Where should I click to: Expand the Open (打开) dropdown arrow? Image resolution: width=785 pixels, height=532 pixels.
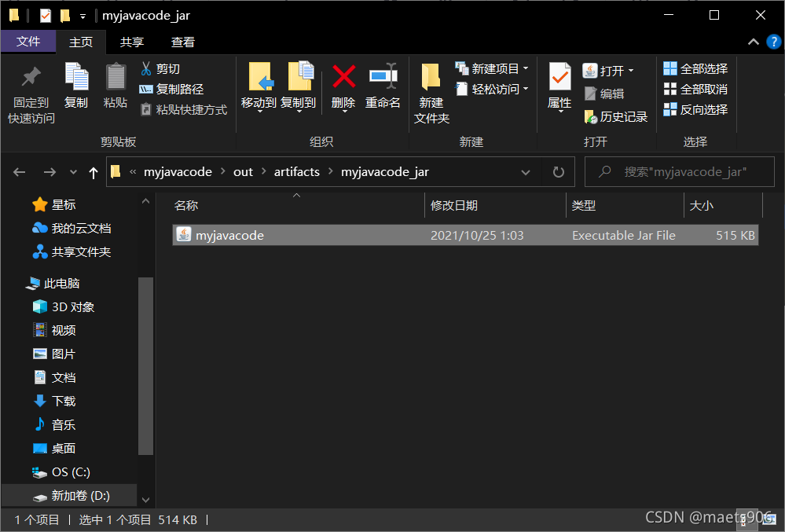tap(631, 71)
